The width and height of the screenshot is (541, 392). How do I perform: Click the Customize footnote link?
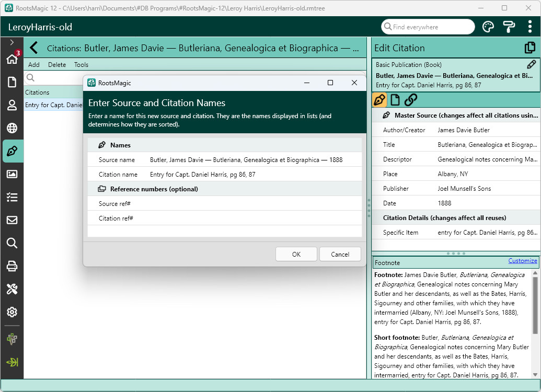pyautogui.click(x=522, y=261)
